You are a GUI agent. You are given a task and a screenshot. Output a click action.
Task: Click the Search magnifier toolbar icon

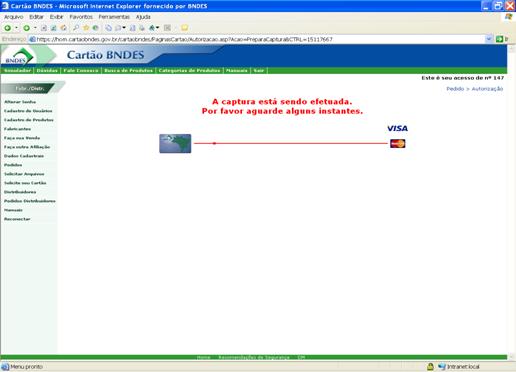point(76,28)
